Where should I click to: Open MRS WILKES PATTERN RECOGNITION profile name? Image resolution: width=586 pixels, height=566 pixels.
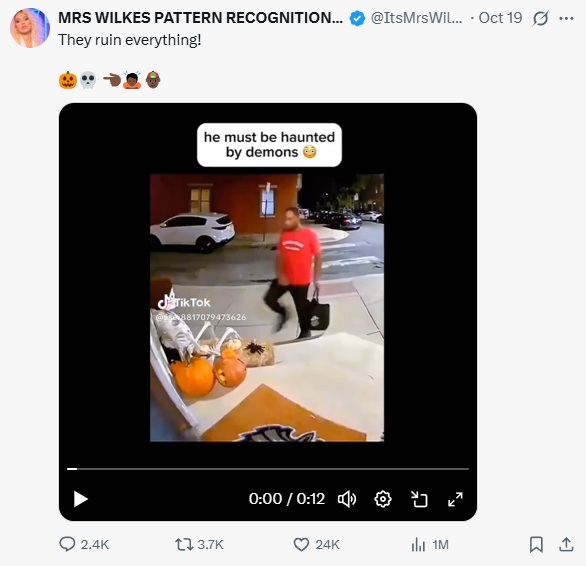200,18
